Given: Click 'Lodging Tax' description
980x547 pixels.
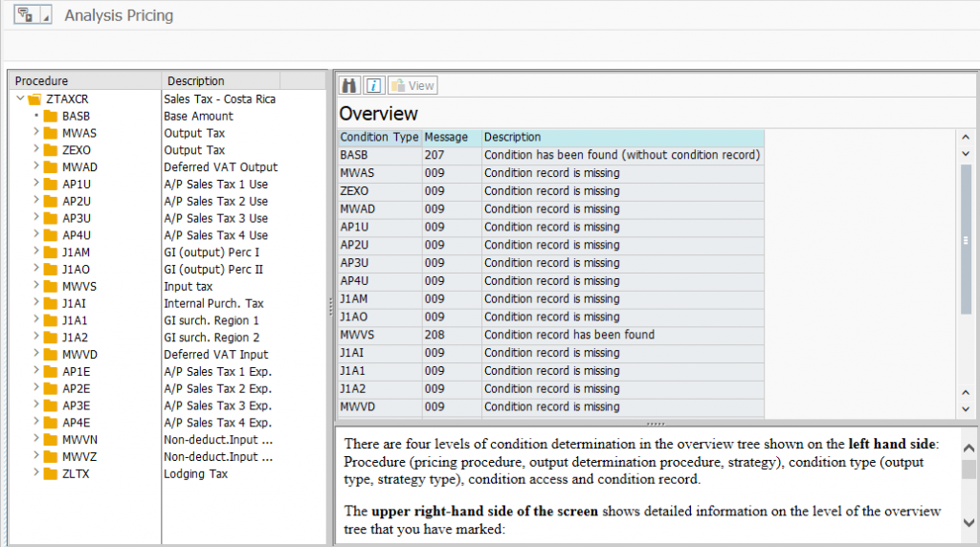Looking at the screenshot, I should click(x=195, y=474).
